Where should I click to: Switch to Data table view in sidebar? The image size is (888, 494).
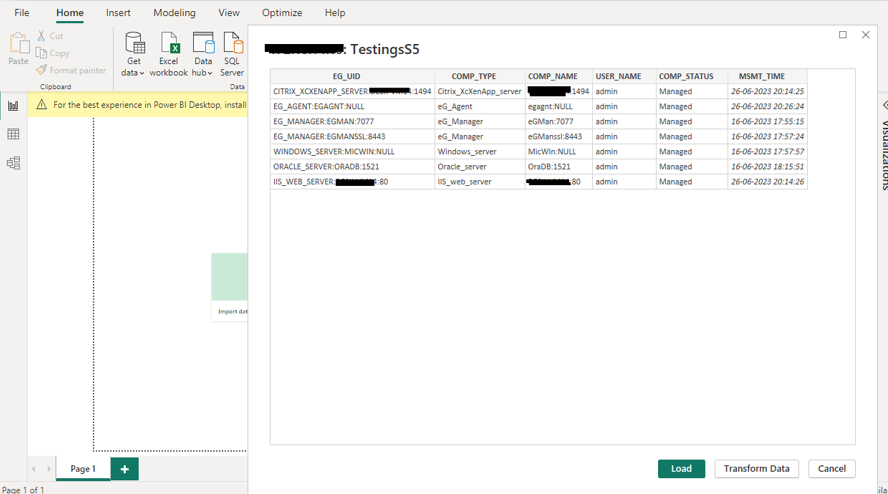click(13, 134)
